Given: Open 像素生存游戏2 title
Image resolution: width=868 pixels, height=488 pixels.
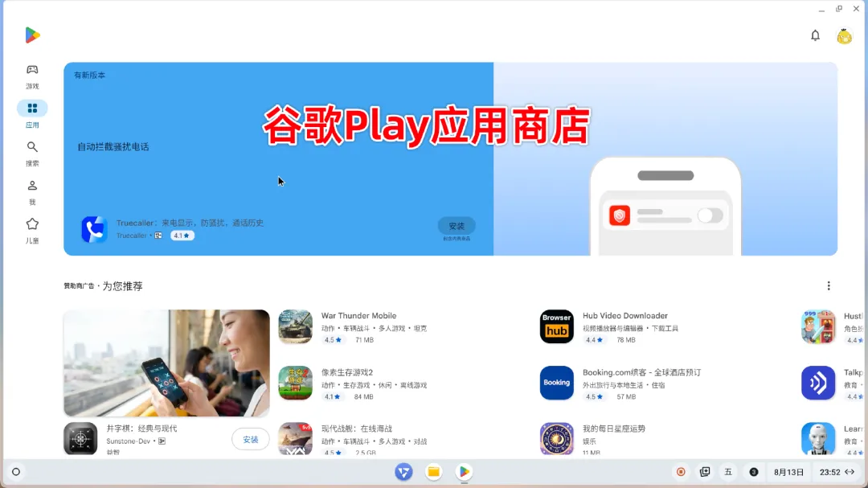Looking at the screenshot, I should click(347, 372).
